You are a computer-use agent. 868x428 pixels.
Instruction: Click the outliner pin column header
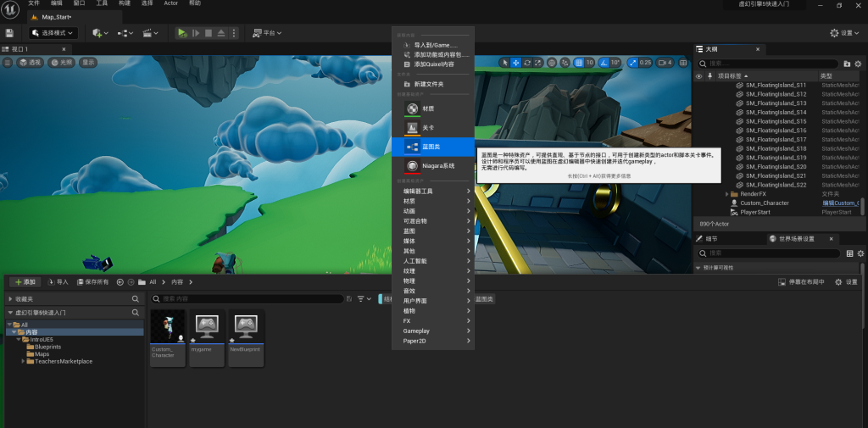709,76
